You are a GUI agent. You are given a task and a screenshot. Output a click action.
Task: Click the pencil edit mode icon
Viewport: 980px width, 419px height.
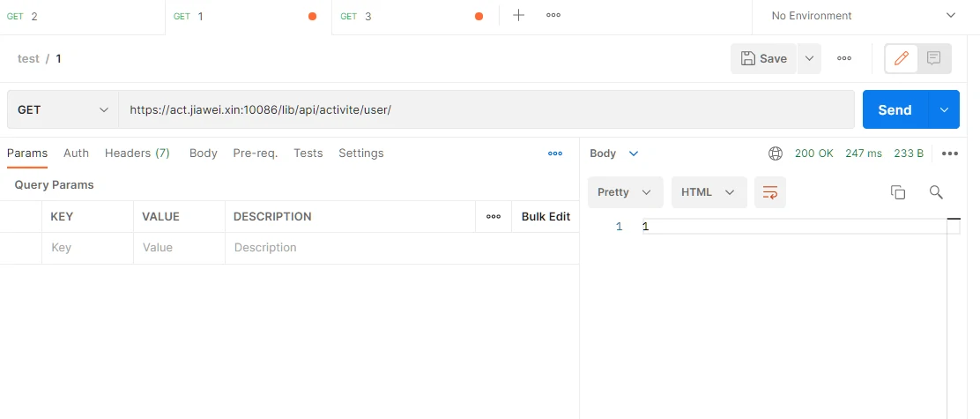[x=901, y=58]
